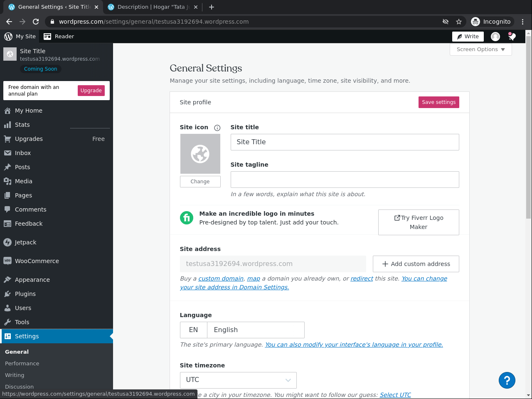Open Settings in the sidebar
Screen dimensions: 532x399
(x=57, y=336)
